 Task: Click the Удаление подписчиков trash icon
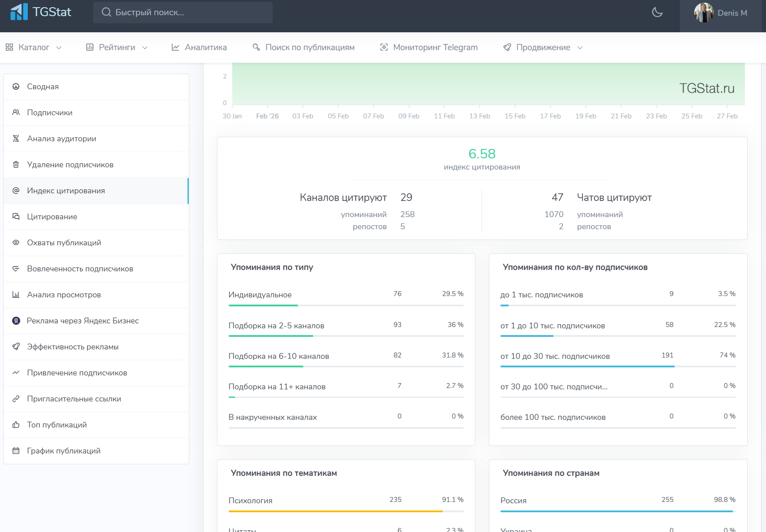(x=16, y=165)
